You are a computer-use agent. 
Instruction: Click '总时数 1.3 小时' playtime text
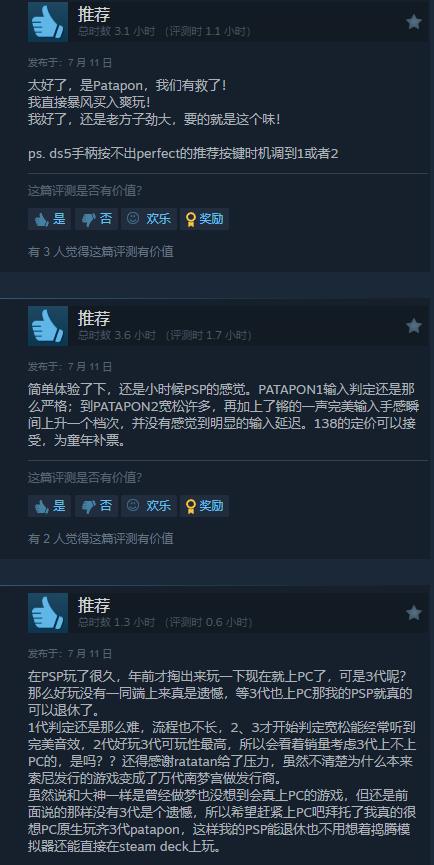click(x=117, y=622)
